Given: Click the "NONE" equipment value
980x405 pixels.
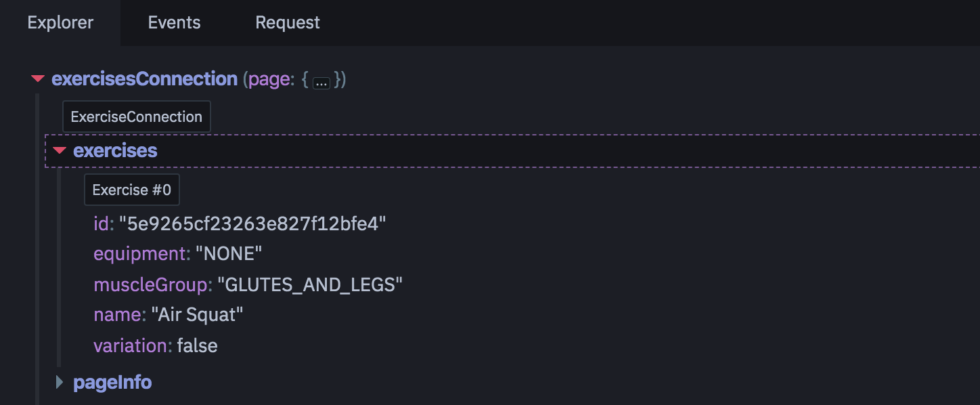Looking at the screenshot, I should tap(229, 254).
